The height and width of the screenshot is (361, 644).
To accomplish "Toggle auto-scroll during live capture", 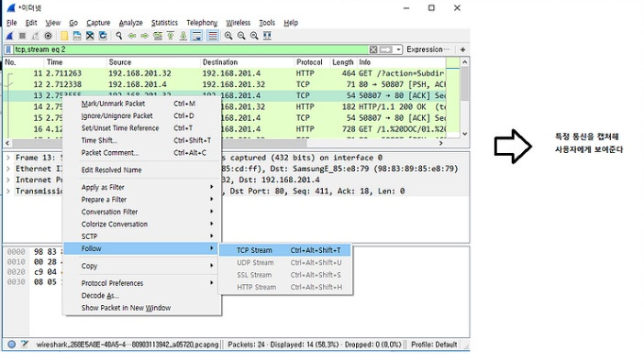I will [196, 36].
